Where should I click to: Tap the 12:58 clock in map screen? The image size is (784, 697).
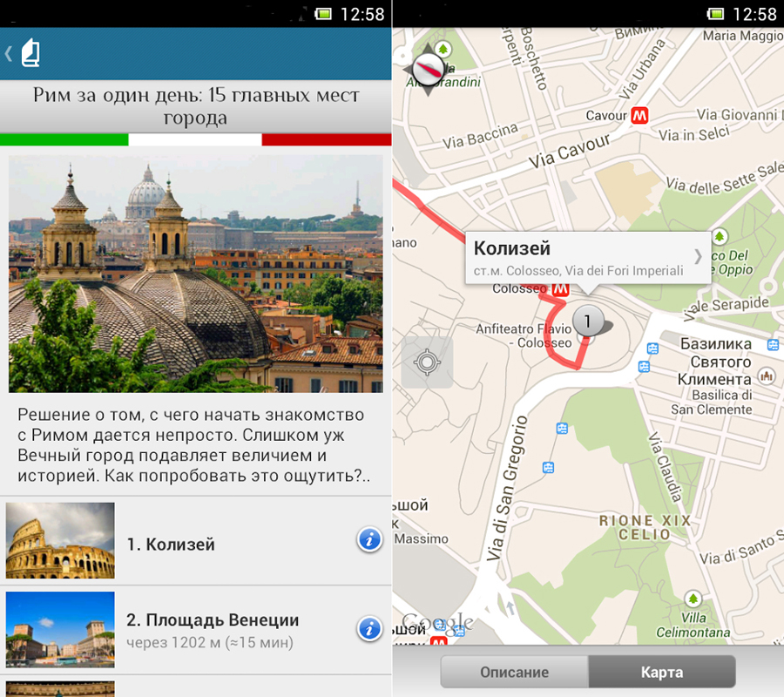[754, 14]
